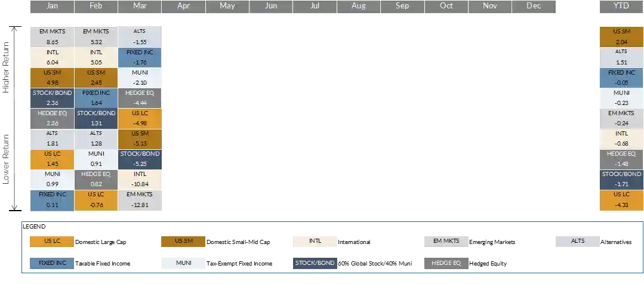Select the Sep month header
Viewport: 644px width, 284px height.
point(402,6)
